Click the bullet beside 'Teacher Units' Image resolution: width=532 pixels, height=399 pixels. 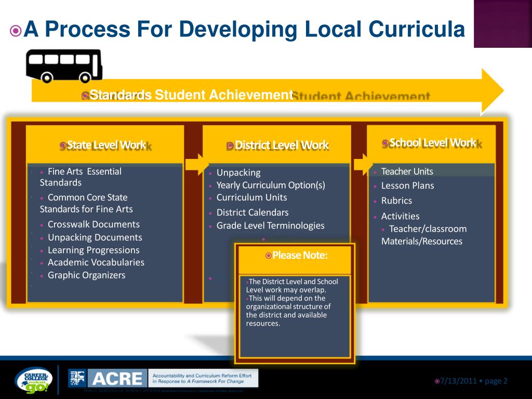376,171
